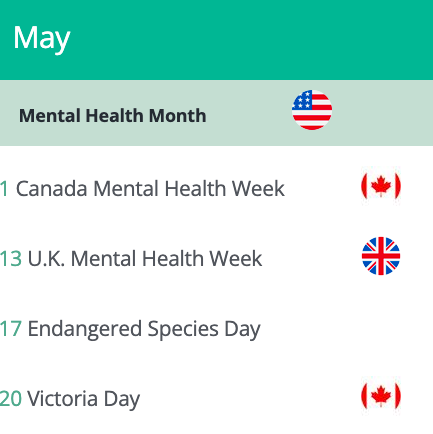The width and height of the screenshot is (433, 434).
Task: Click date number 20 before Victoria Day
Action: click(x=11, y=399)
